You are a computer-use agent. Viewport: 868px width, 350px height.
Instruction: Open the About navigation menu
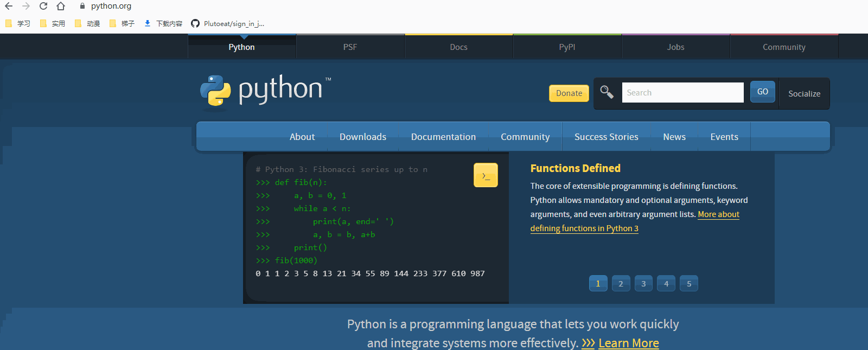[302, 137]
